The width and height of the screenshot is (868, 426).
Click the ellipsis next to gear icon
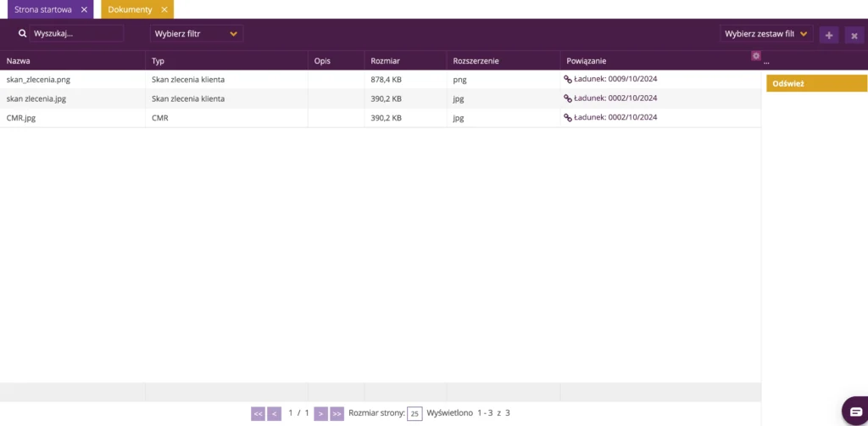coord(766,62)
